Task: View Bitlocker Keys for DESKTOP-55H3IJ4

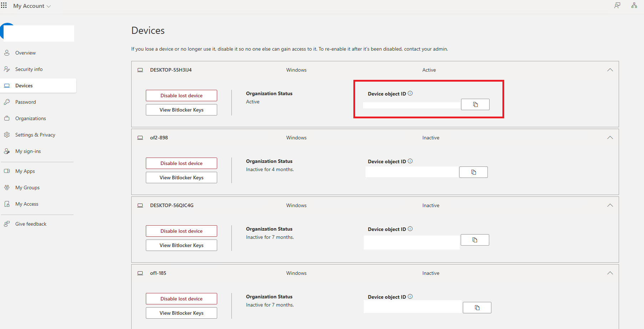Action: [x=182, y=110]
